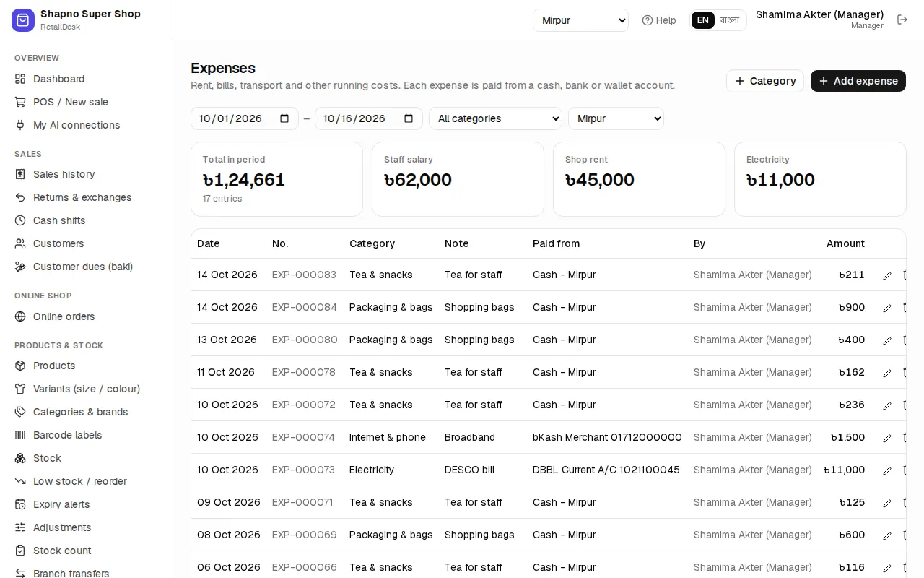The image size is (924, 578).
Task: Click pencil icon for EXP-000080
Action: point(887,340)
